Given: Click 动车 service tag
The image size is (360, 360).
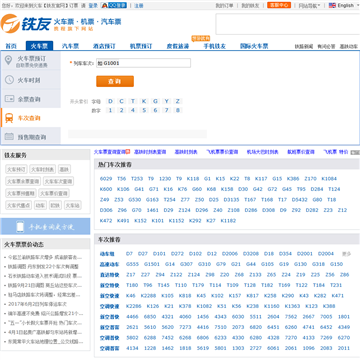Looking at the screenshot, I should point(40,205).
